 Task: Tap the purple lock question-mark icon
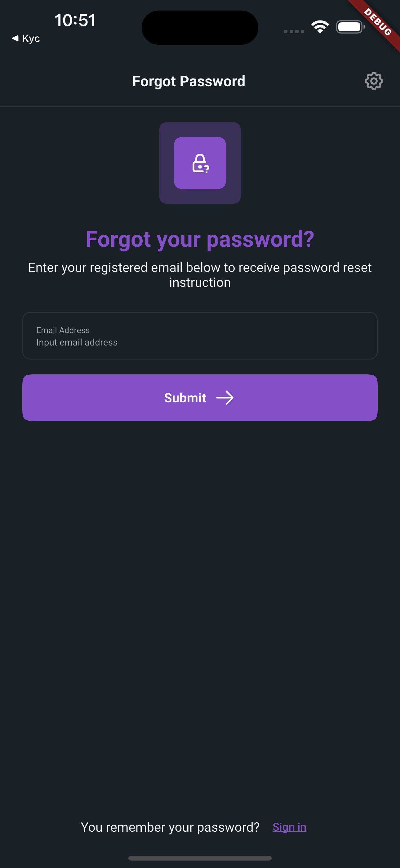click(200, 163)
